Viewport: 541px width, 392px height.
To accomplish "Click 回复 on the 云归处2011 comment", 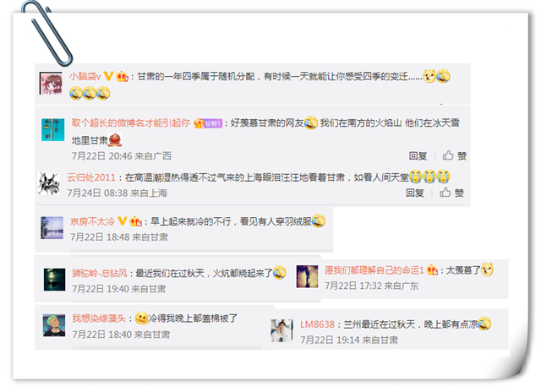I will click(x=415, y=193).
